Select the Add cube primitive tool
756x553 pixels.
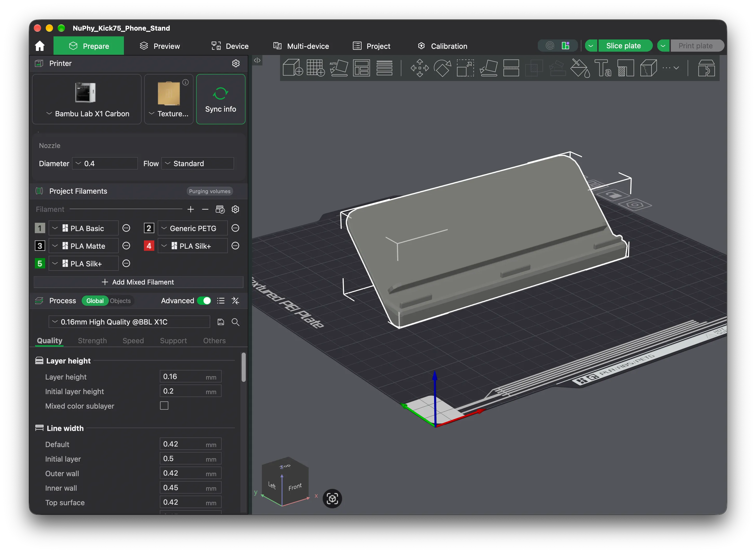[x=293, y=68]
